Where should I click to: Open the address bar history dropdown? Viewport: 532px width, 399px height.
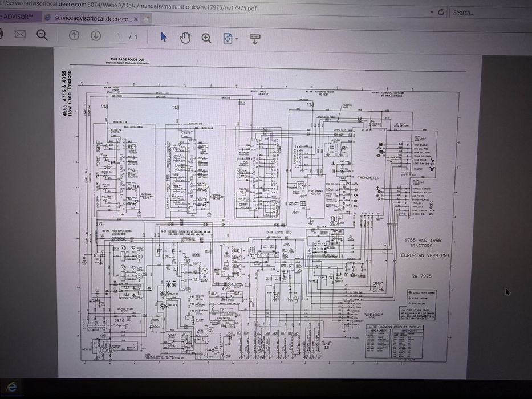[x=432, y=12]
